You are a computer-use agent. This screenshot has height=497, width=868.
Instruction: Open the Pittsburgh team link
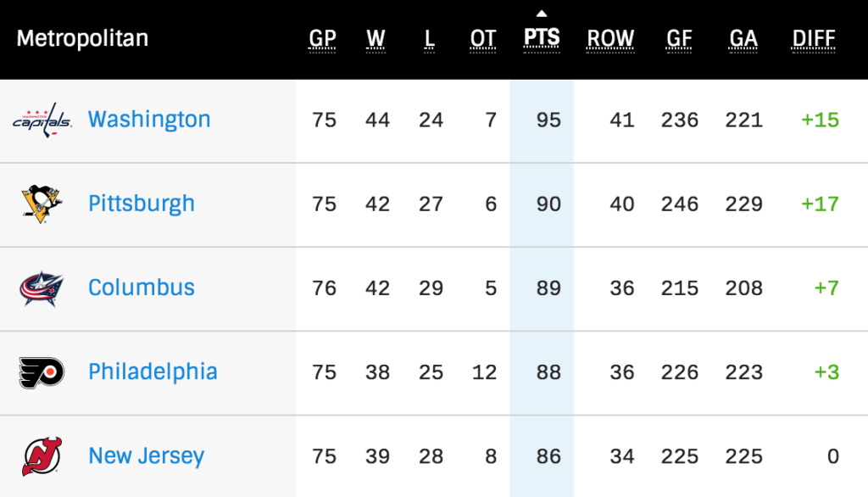click(142, 204)
